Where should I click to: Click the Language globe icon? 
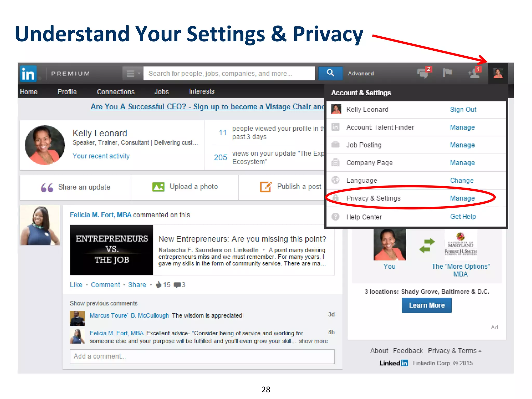pos(336,180)
